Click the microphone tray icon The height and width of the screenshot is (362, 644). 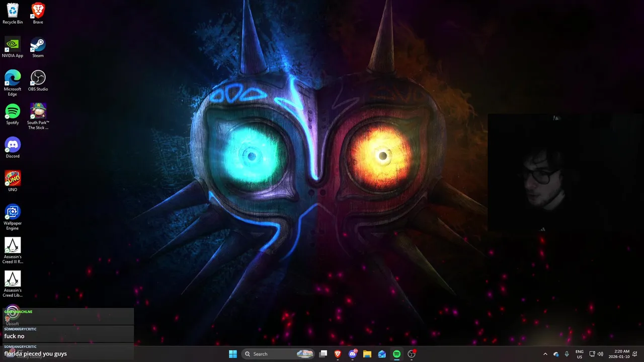coord(567,354)
